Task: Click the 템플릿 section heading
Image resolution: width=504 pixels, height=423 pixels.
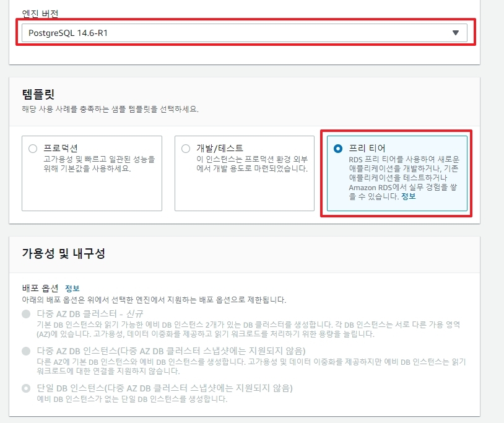Action: (38, 94)
